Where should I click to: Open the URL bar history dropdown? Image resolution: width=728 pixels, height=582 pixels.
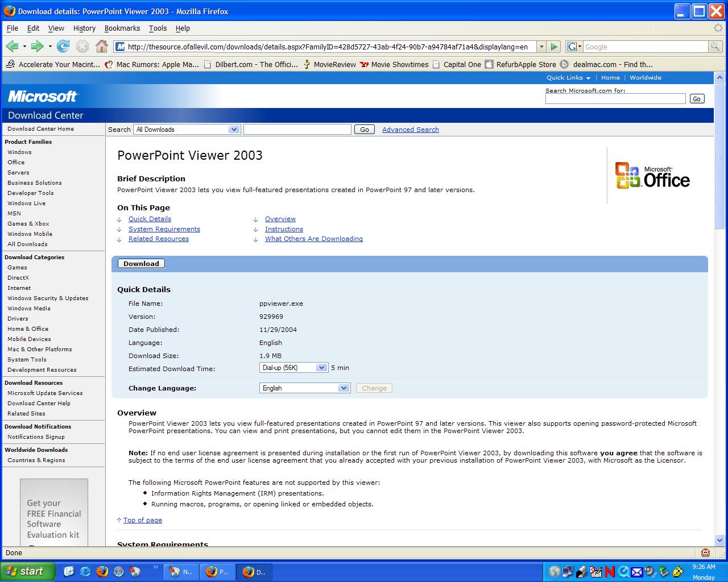click(x=541, y=47)
